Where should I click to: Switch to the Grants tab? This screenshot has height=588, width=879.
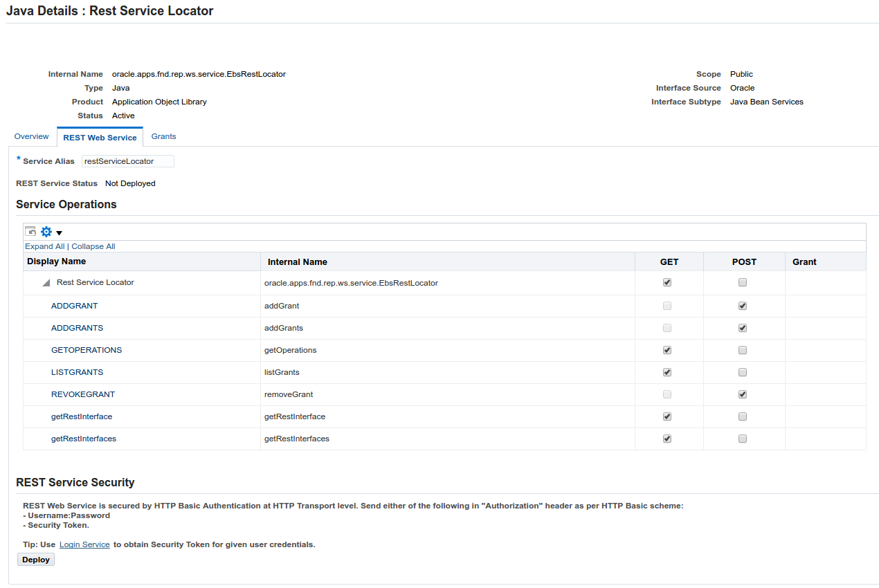[163, 136]
